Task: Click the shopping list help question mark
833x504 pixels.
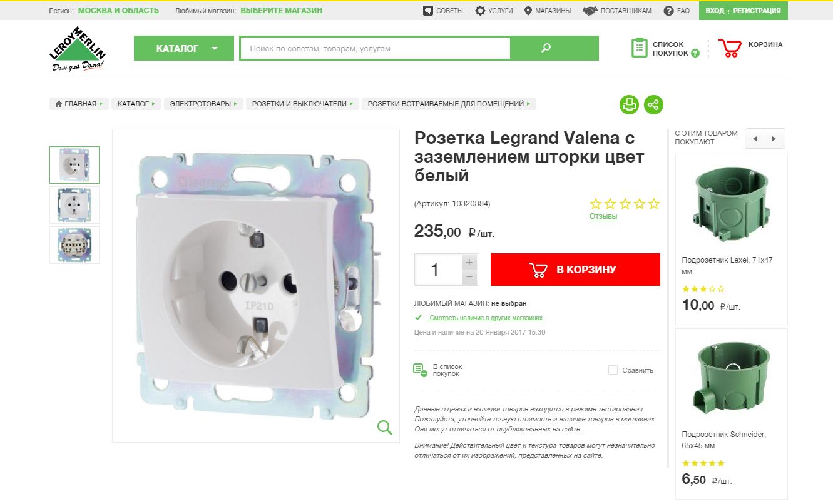Action: coord(695,53)
